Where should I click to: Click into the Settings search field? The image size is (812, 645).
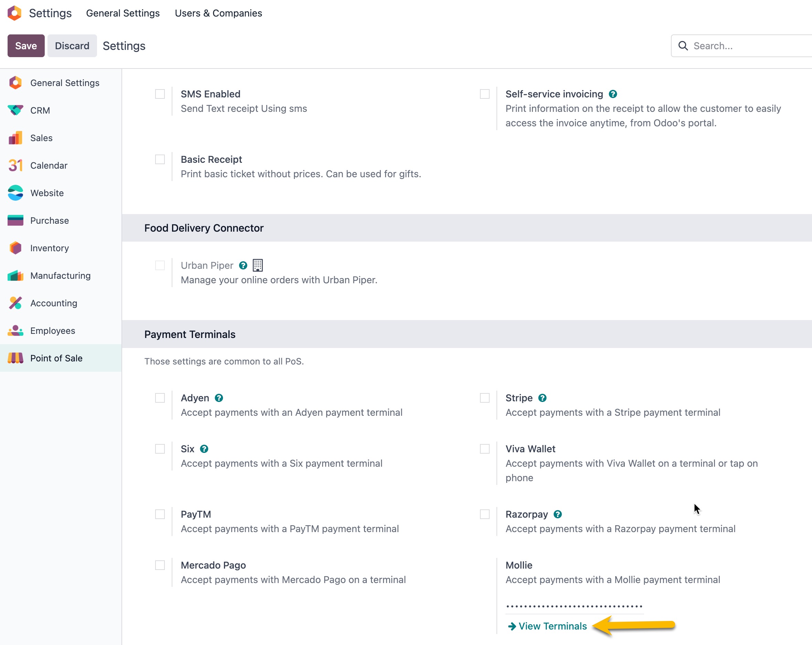click(x=749, y=46)
